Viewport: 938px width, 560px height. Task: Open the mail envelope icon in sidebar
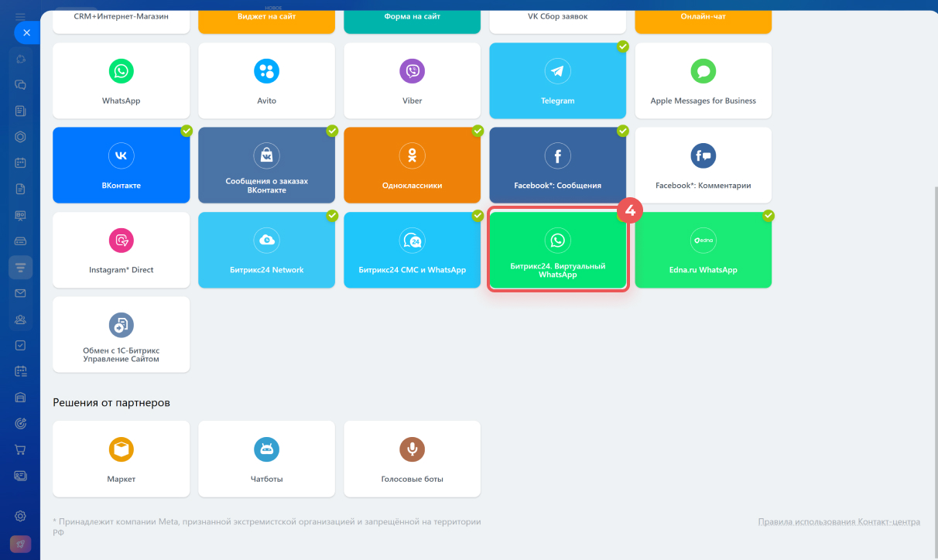[21, 293]
